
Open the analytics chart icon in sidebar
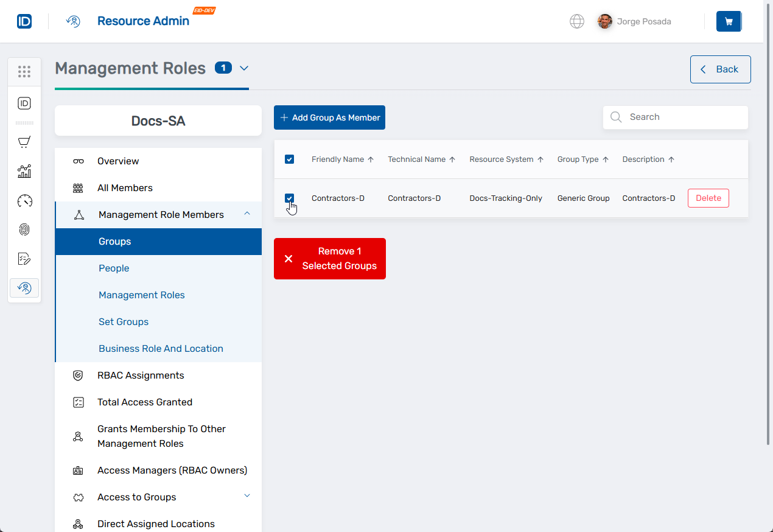pos(24,171)
